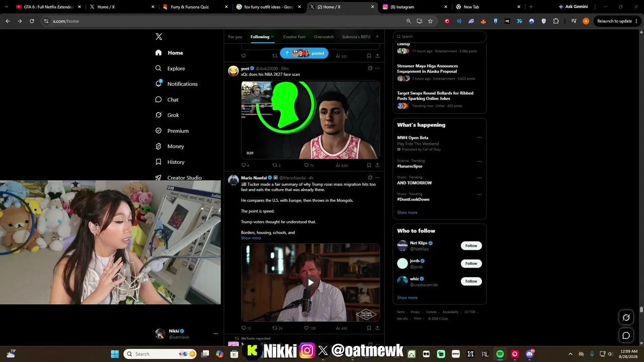Screen dimensions: 644x362
Task: Open the Chrome tab search dropdown
Action: click(7, 7)
